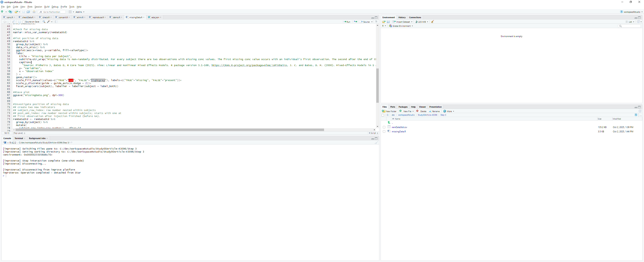The height and width of the screenshot is (262, 644).
Task: Open the Session menu
Action: [x=38, y=7]
